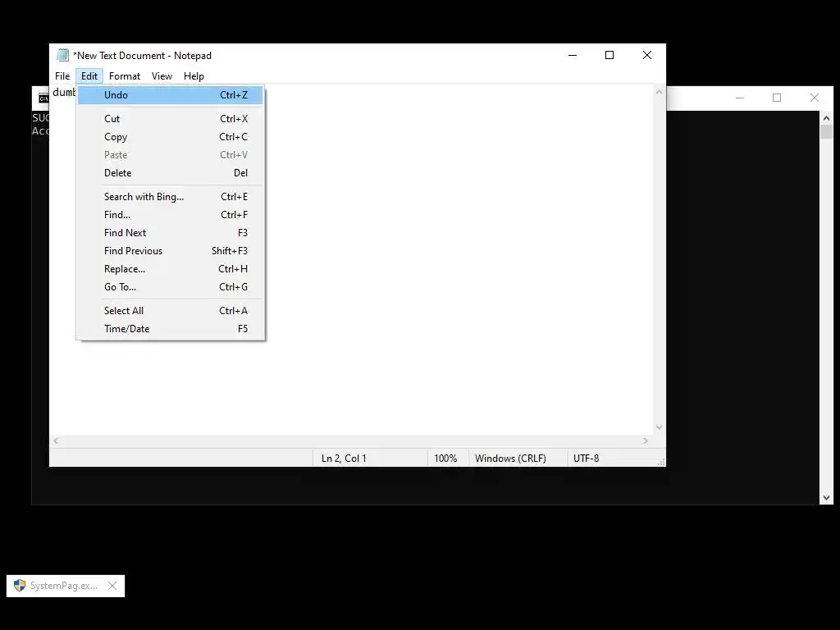The image size is (840, 630).
Task: Choose Undo from the Edit menu
Action: pos(171,95)
